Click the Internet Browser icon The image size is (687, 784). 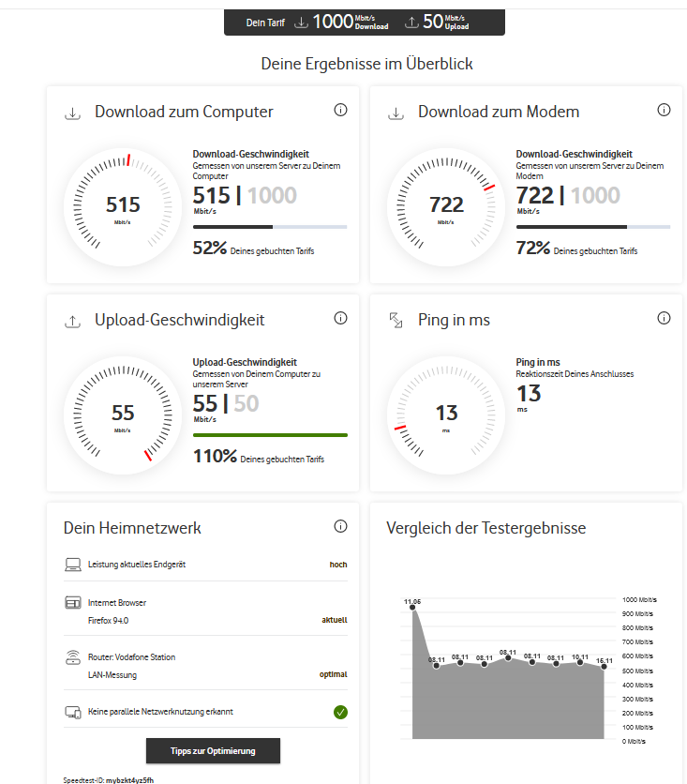point(73,603)
